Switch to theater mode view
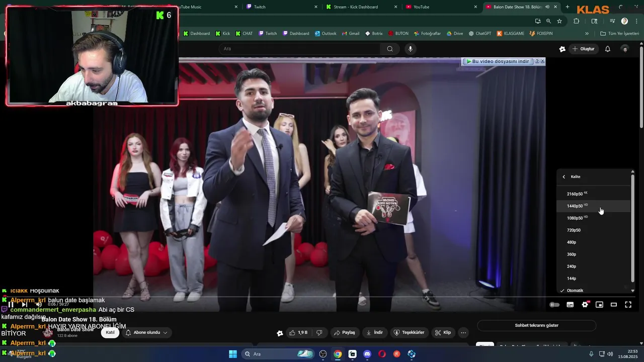Screen dimensions: 644x362 [x=614, y=304]
